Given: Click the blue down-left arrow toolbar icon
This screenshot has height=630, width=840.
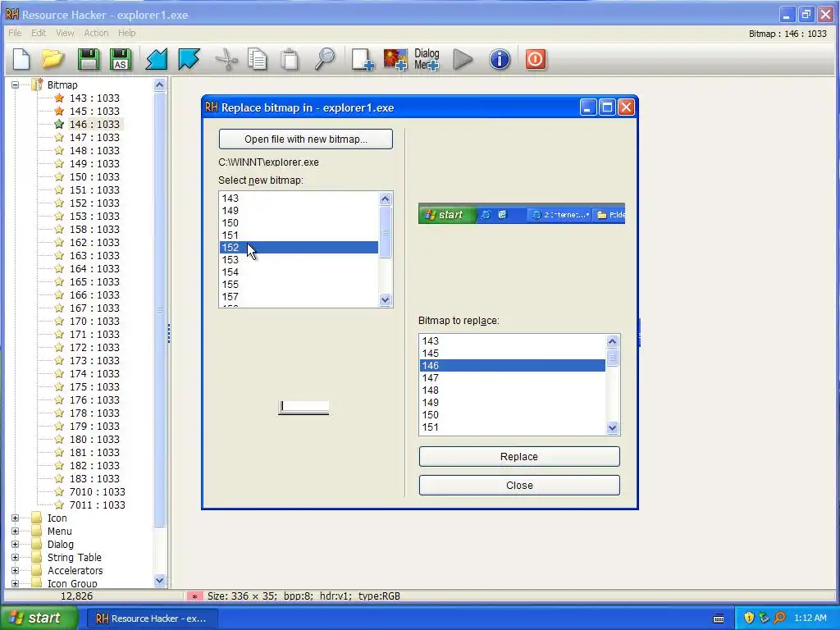Looking at the screenshot, I should pos(157,59).
